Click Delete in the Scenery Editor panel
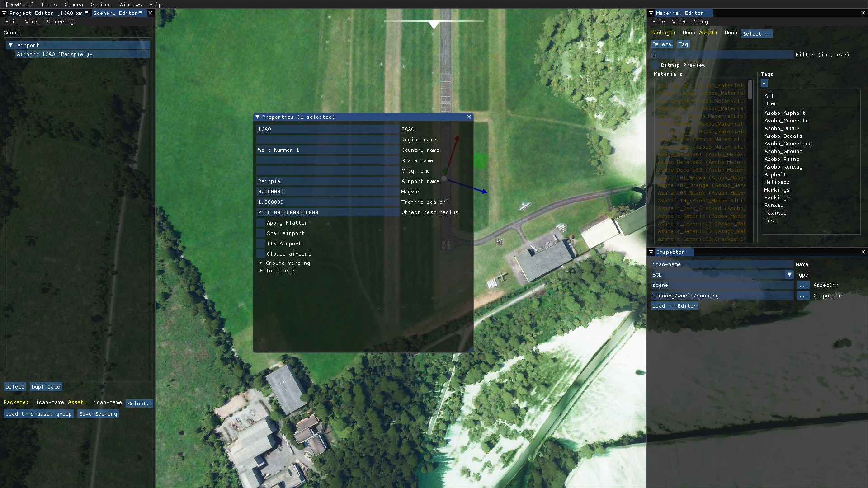The height and width of the screenshot is (488, 868). pos(15,387)
